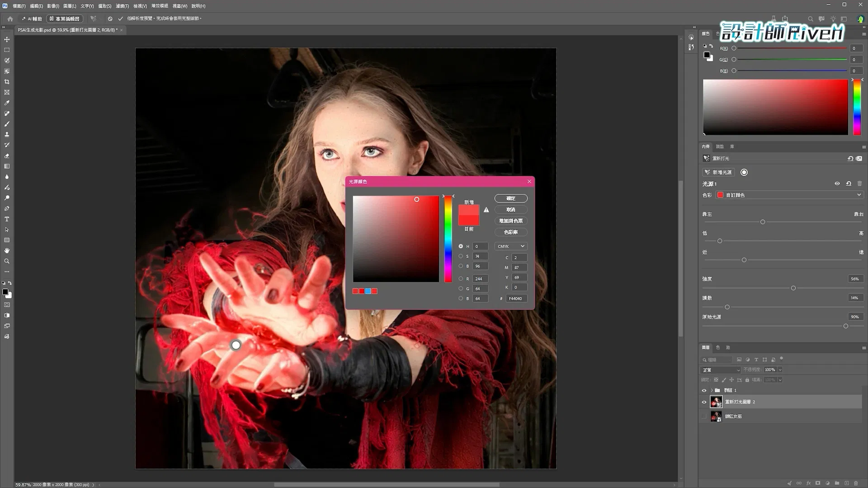Select the Eraser tool
Image resolution: width=868 pixels, height=488 pixels.
(7, 156)
